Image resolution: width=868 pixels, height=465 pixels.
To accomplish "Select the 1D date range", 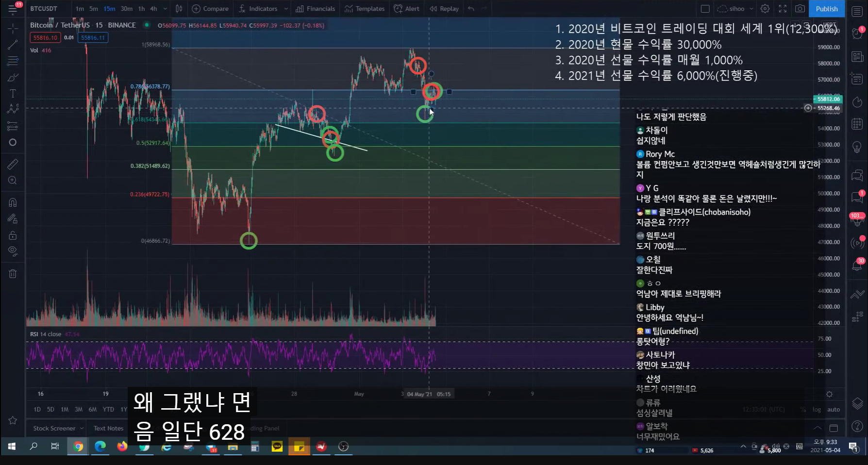I will (x=37, y=409).
